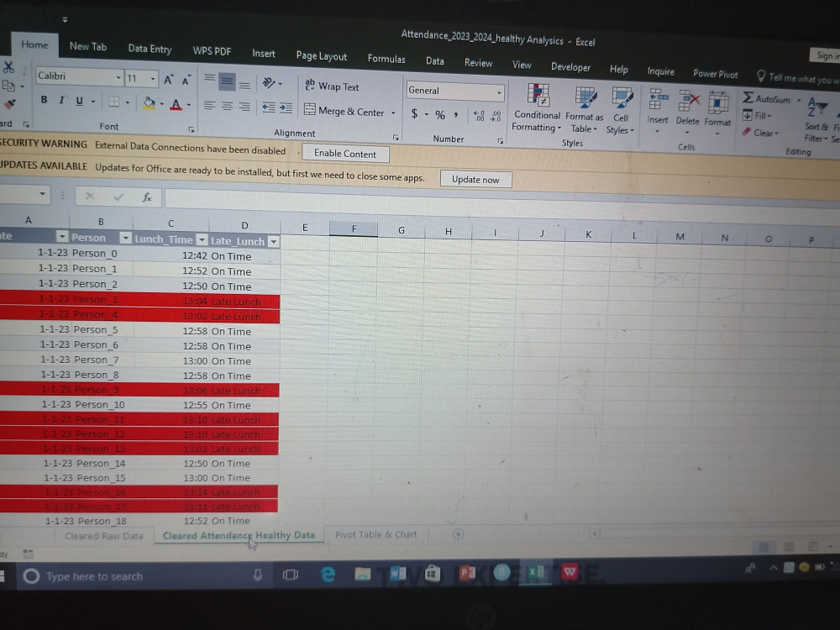The height and width of the screenshot is (630, 840).
Task: Open the font size dropdown
Action: (x=153, y=79)
